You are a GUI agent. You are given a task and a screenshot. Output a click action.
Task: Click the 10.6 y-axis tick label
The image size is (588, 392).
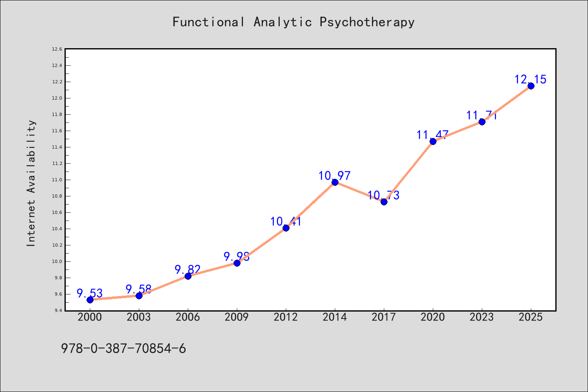tap(57, 212)
